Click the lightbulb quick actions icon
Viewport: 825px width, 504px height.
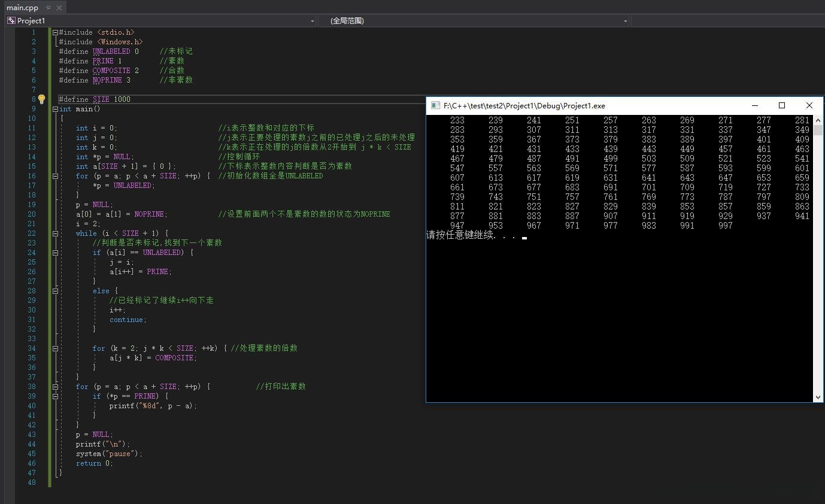click(41, 99)
